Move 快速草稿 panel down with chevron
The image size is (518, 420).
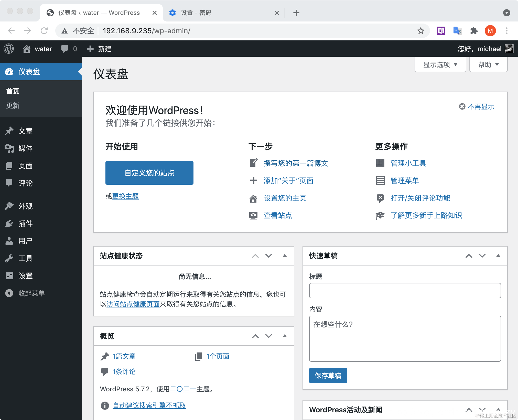[x=482, y=256]
